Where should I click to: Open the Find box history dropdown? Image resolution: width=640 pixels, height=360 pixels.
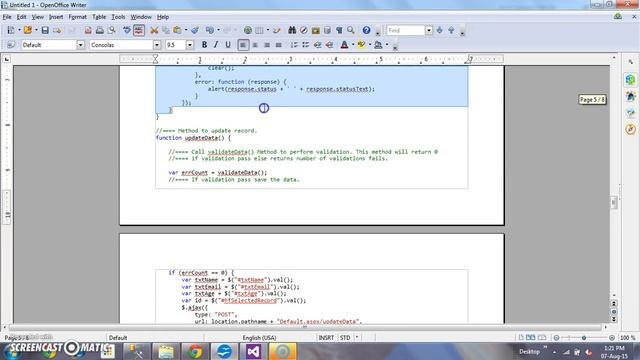coord(429,30)
